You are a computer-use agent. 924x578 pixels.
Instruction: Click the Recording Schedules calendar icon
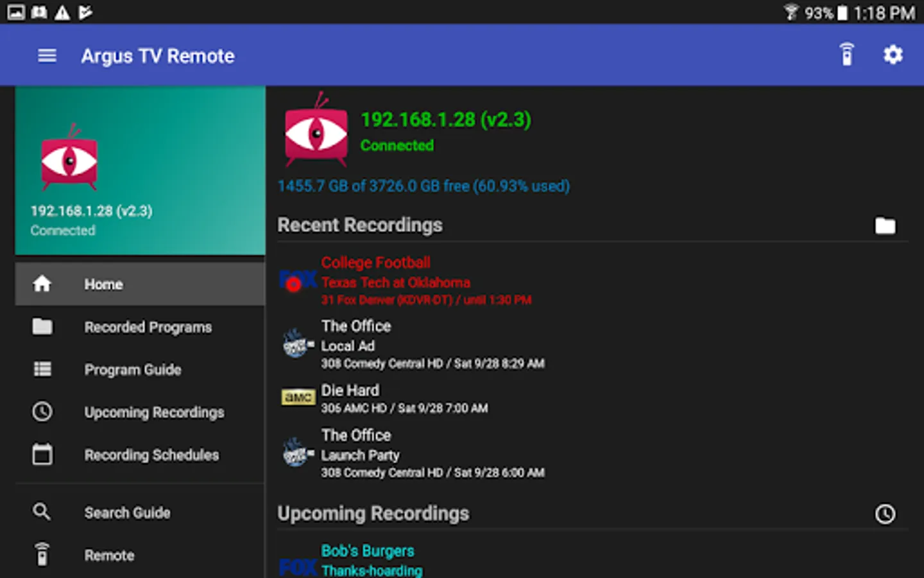click(x=42, y=454)
